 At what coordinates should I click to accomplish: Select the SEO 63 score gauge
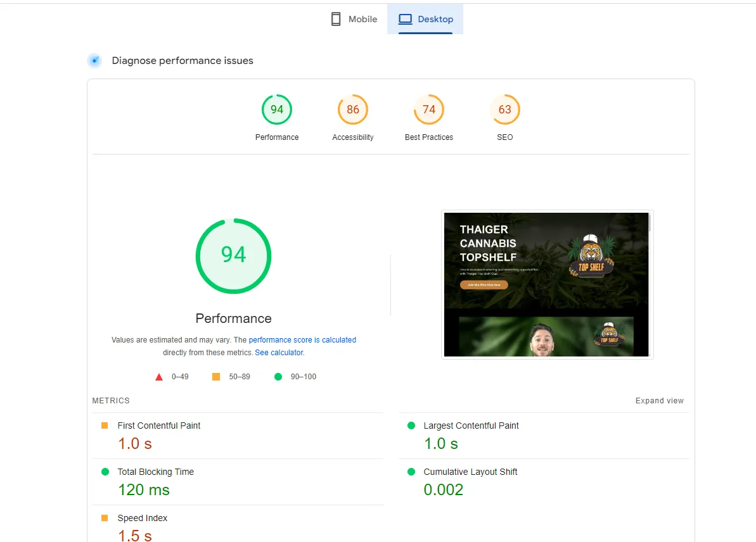point(505,110)
